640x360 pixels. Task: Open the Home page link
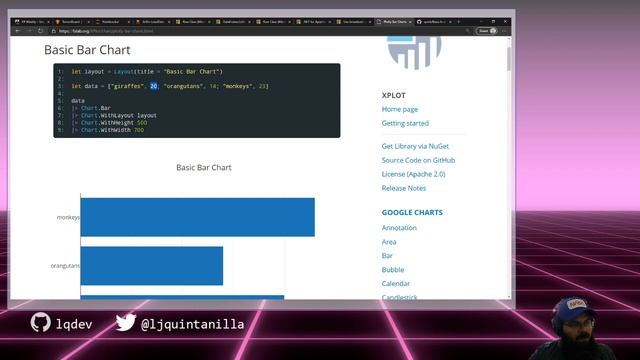click(400, 109)
